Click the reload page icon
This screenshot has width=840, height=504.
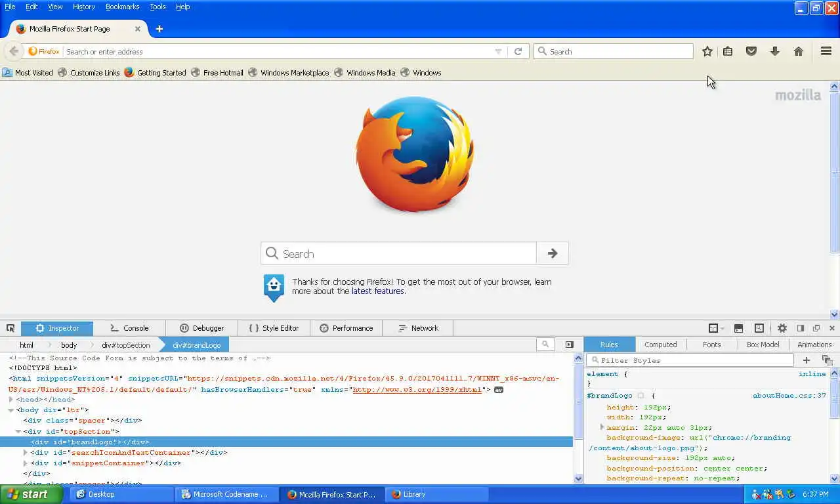click(x=518, y=51)
